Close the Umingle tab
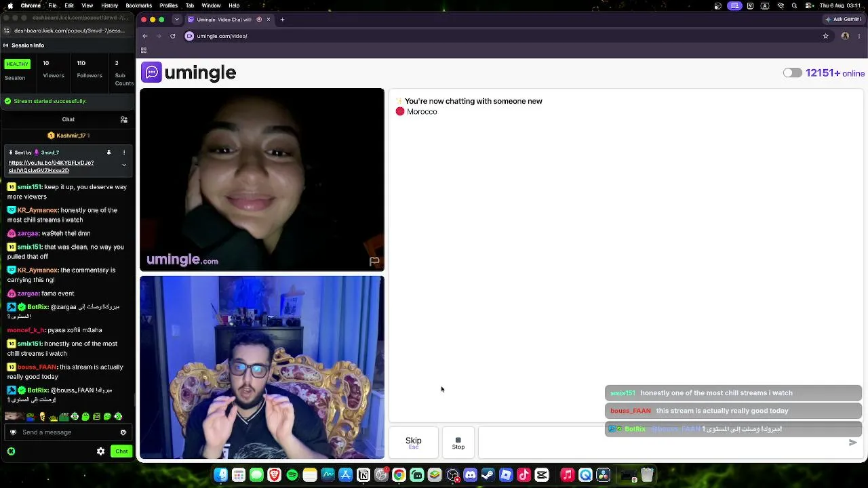 [269, 20]
